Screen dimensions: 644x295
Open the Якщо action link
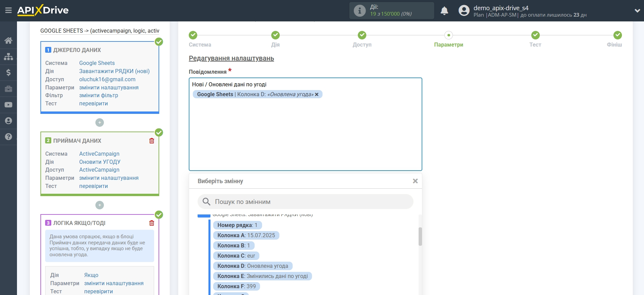[91, 275]
